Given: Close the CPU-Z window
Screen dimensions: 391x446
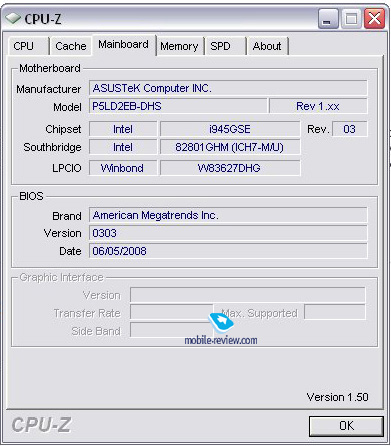Looking at the screenshot, I should [x=374, y=18].
